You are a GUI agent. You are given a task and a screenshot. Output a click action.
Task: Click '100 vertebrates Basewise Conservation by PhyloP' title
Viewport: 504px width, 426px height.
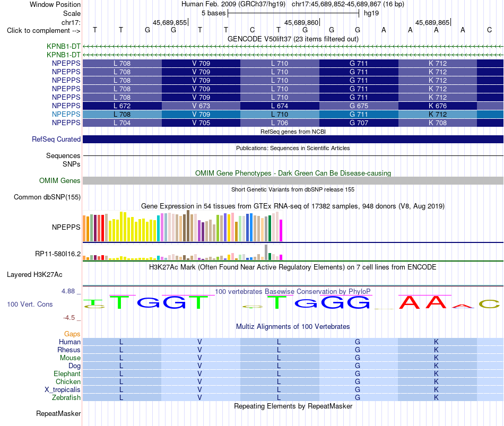click(x=293, y=292)
